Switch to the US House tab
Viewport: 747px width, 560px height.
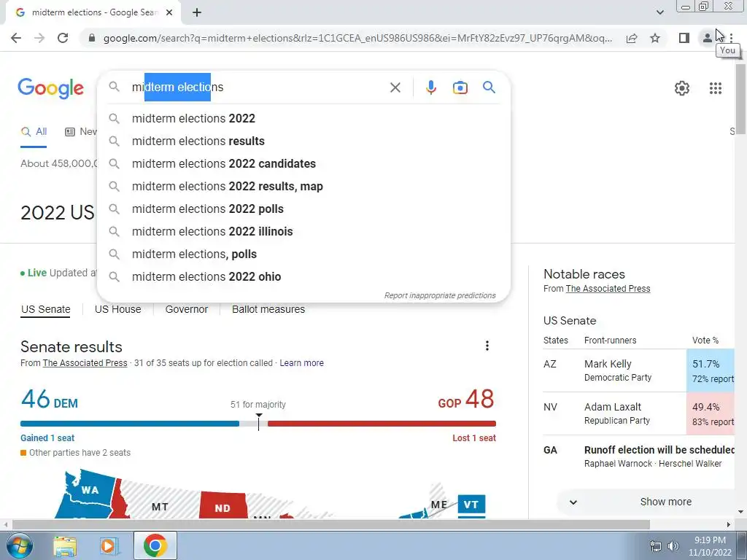(x=117, y=309)
